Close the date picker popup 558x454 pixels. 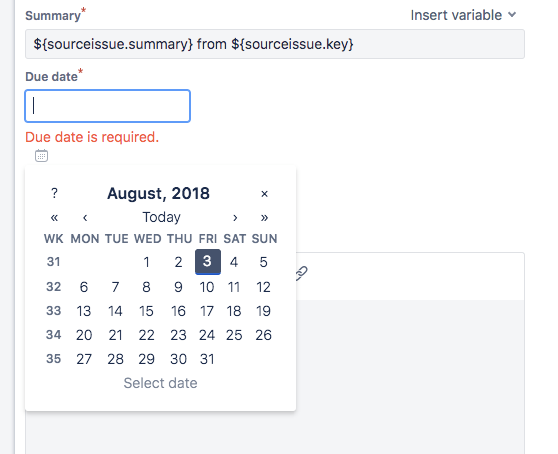(x=264, y=194)
